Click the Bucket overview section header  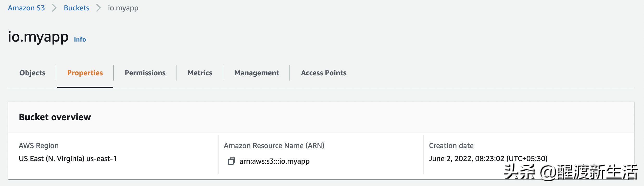pos(55,117)
